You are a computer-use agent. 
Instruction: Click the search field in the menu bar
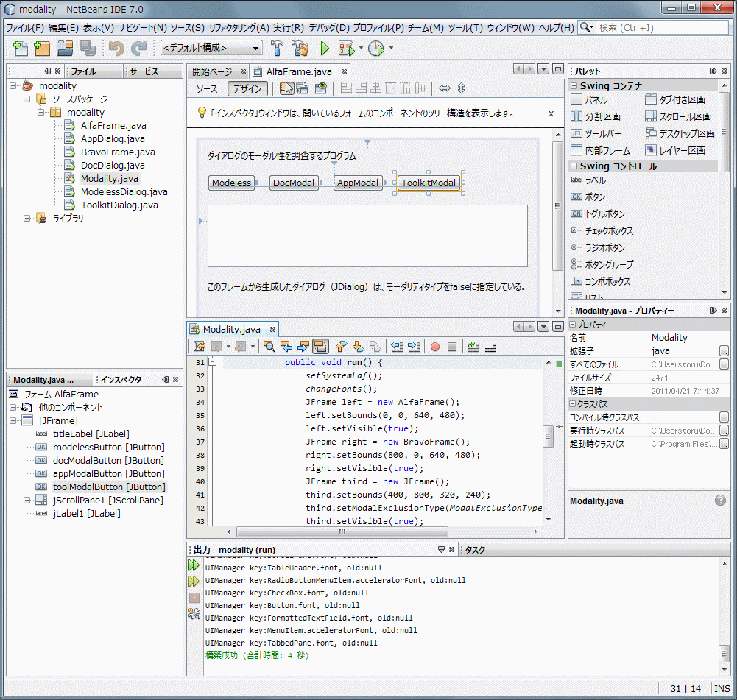662,28
